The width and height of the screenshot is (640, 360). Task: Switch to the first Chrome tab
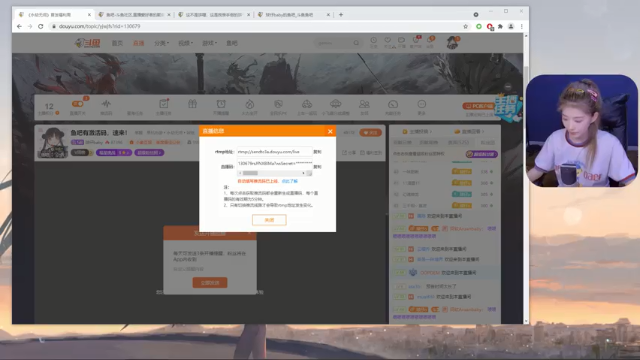pyautogui.click(x=53, y=15)
